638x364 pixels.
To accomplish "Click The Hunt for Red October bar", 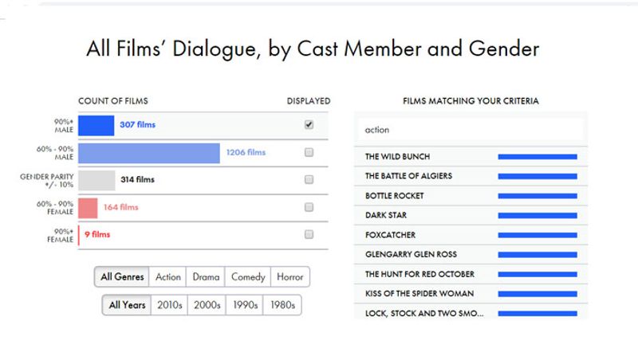I will pos(537,274).
